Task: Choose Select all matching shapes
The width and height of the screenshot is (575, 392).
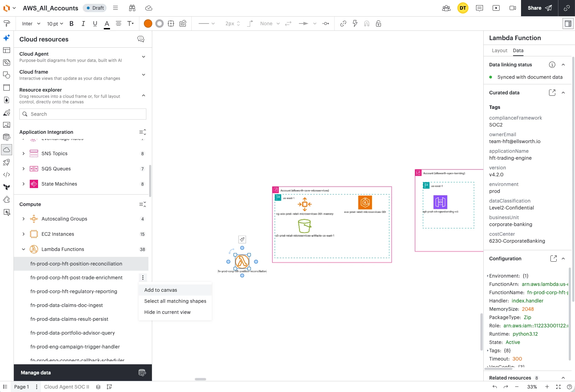Action: 175,301
